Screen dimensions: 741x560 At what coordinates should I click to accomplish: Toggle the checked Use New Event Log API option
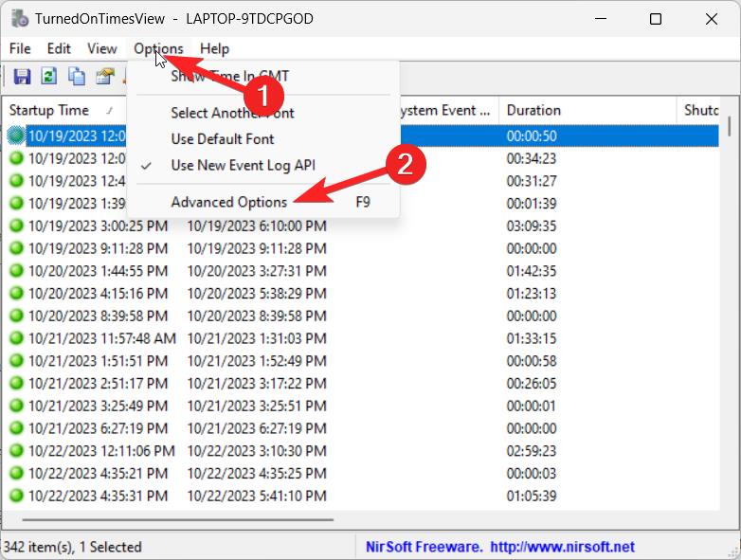(262, 166)
